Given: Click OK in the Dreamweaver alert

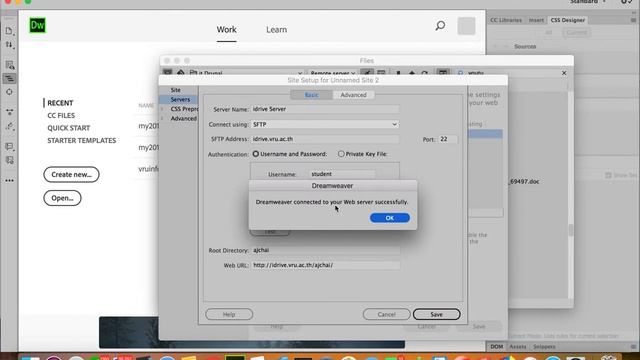Looking at the screenshot, I should point(390,218).
